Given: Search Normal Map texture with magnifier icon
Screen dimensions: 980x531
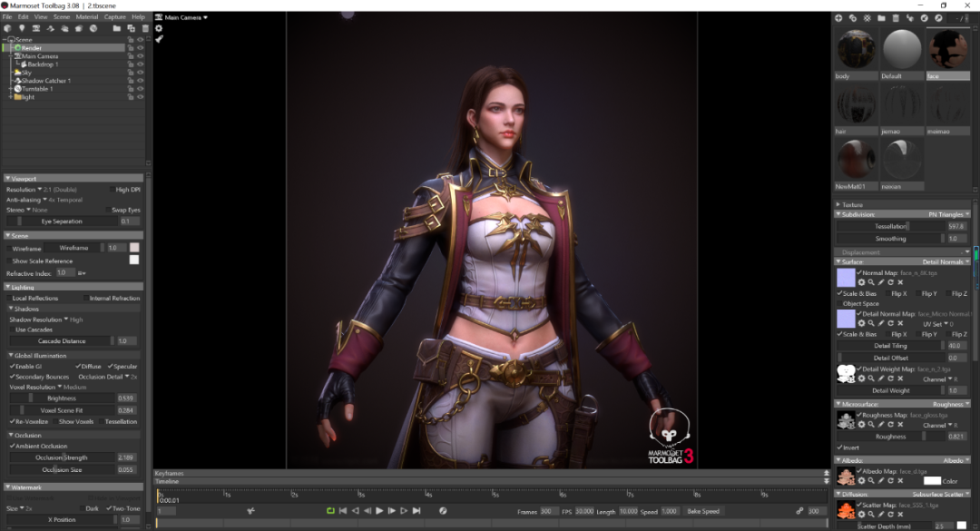Looking at the screenshot, I should click(x=871, y=282).
